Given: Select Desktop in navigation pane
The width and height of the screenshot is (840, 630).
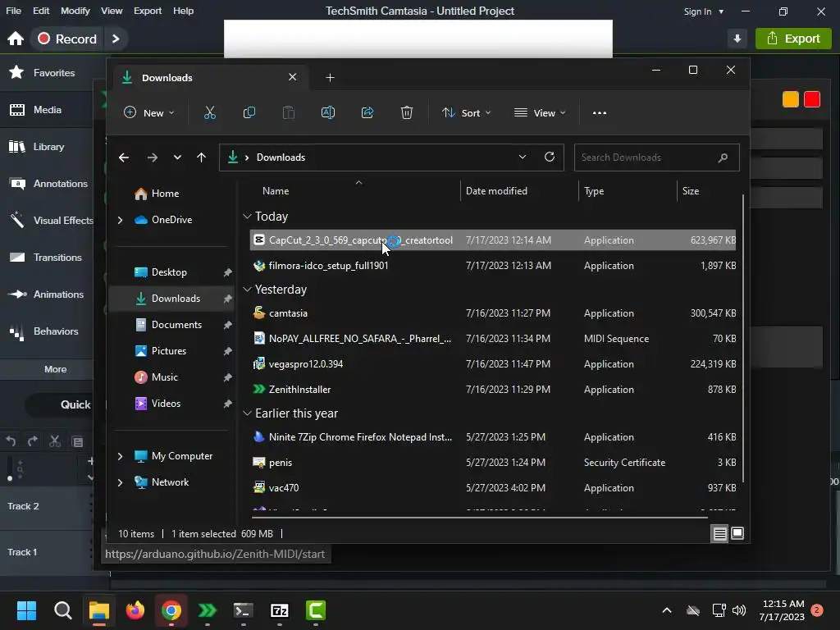Looking at the screenshot, I should point(169,272).
